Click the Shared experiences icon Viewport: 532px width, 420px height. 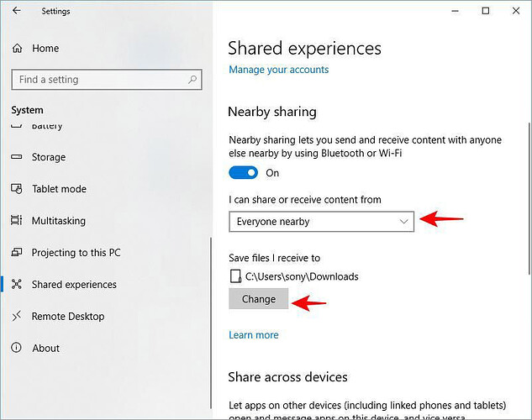click(x=16, y=284)
